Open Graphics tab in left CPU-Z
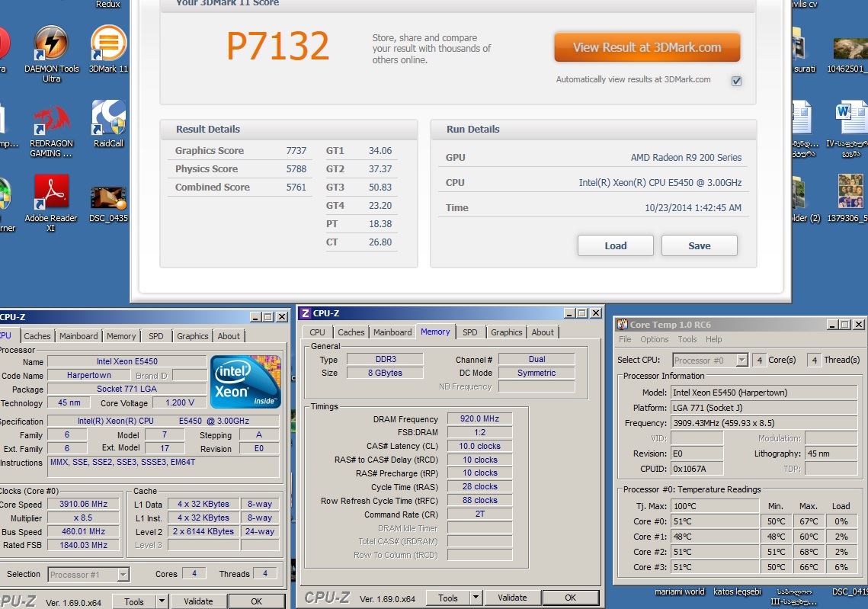 coord(193,336)
